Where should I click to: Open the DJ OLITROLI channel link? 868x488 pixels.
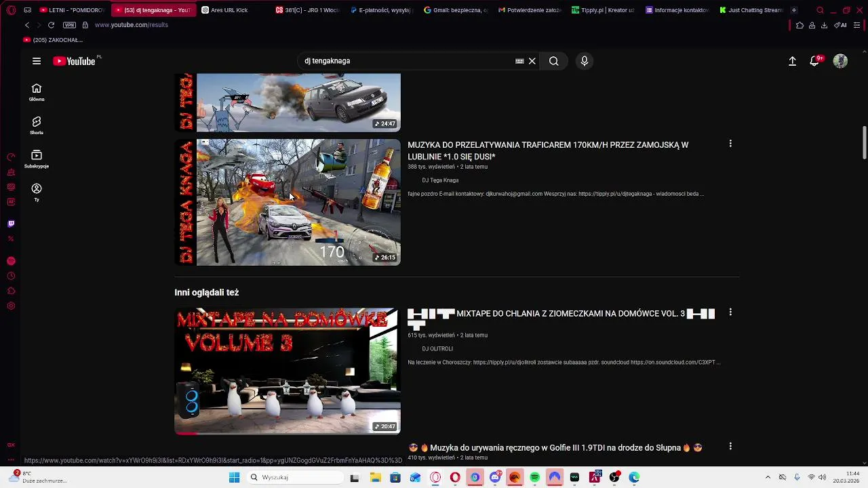pyautogui.click(x=437, y=348)
